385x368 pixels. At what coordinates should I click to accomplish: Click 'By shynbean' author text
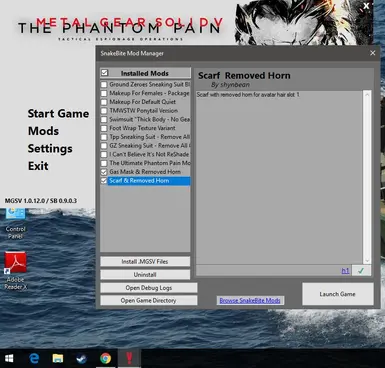(230, 85)
